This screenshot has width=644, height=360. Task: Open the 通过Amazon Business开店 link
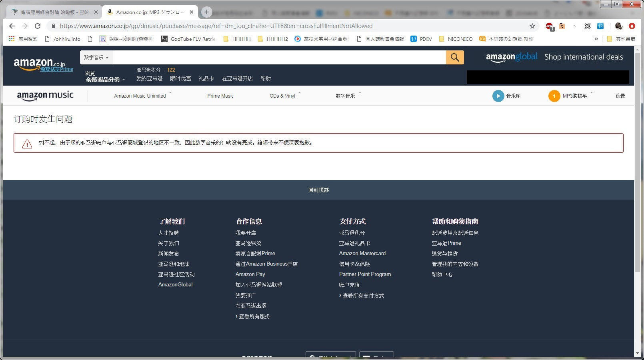click(x=266, y=264)
